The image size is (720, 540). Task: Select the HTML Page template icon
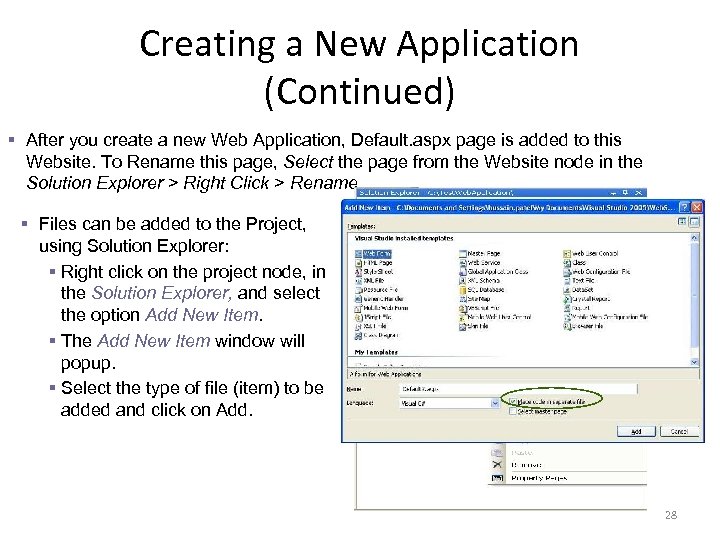coord(359,263)
